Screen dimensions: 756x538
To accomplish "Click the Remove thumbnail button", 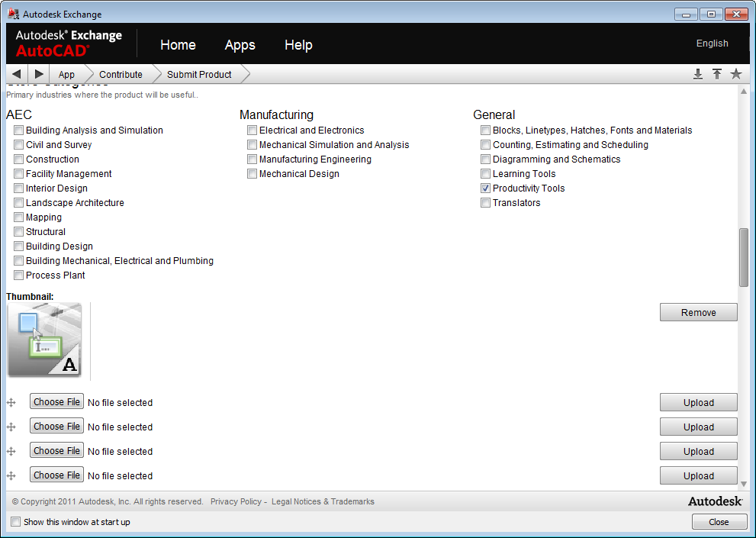I will [698, 312].
